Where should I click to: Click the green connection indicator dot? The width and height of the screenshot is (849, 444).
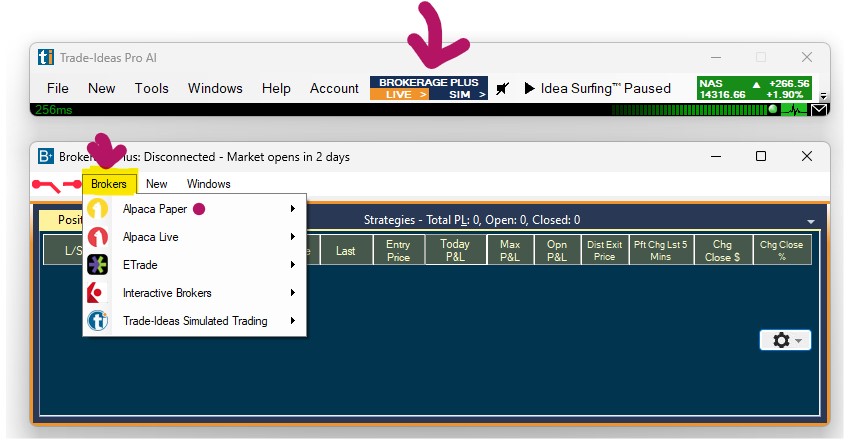click(773, 109)
